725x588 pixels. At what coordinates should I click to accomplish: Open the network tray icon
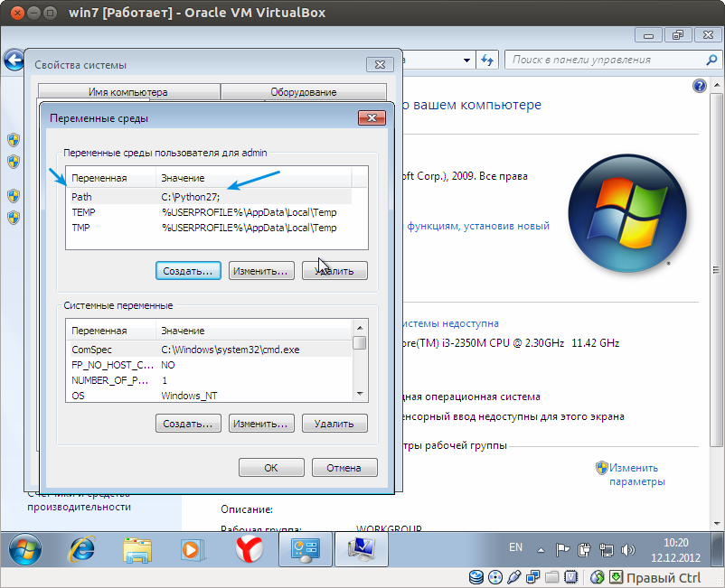(606, 550)
